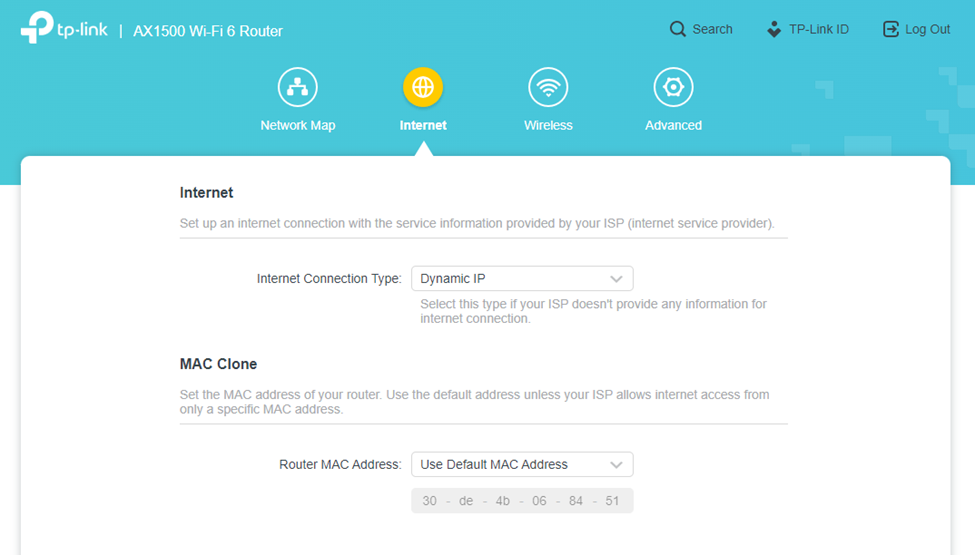Switch to the Network Map tab label
Viewport: 975px width, 555px height.
pyautogui.click(x=298, y=126)
